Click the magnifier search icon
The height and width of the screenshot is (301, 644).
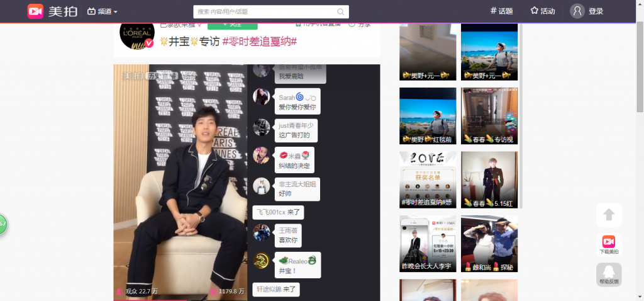340,11
